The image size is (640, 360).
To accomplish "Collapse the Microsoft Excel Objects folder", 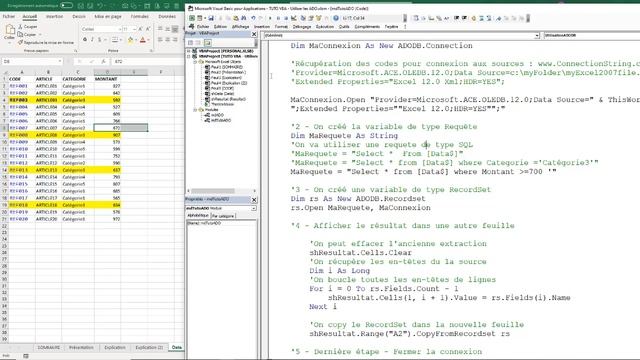I will point(195,62).
